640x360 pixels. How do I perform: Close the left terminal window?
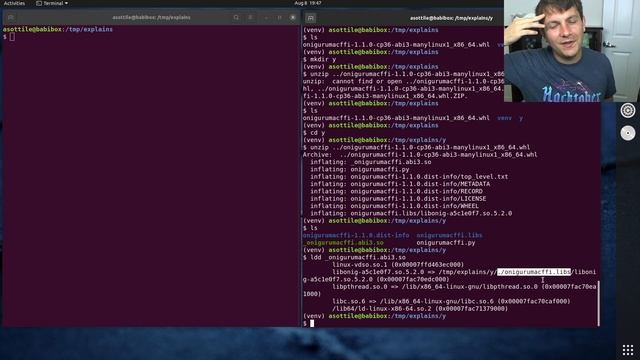click(x=293, y=18)
